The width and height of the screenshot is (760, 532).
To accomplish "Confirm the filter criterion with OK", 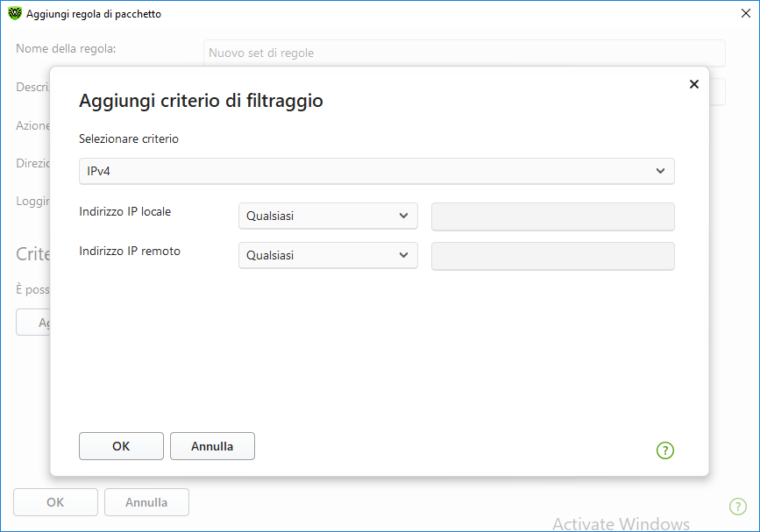I will pyautogui.click(x=121, y=446).
